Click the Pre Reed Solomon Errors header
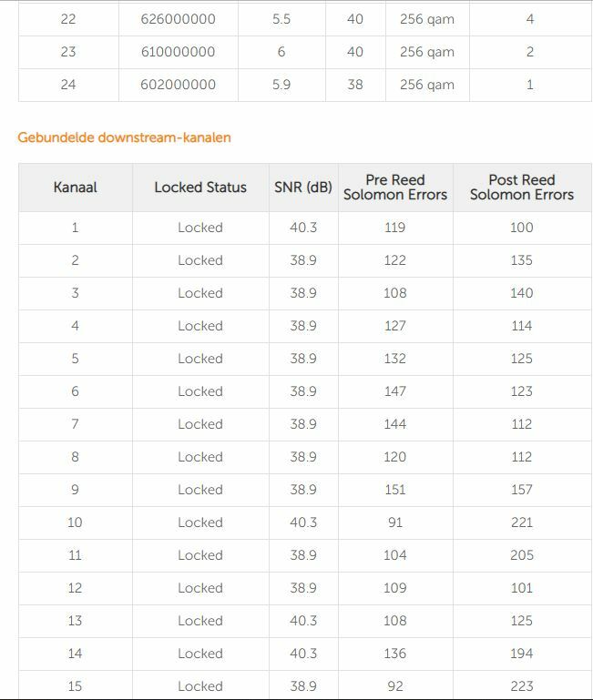 (x=395, y=187)
